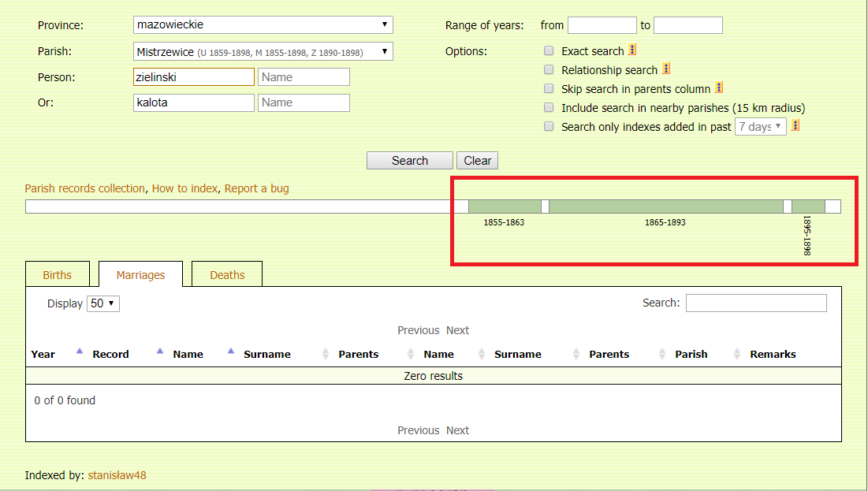Image resolution: width=868 pixels, height=491 pixels.
Task: Click info icon after the 7 days dropdown
Action: [795, 125]
